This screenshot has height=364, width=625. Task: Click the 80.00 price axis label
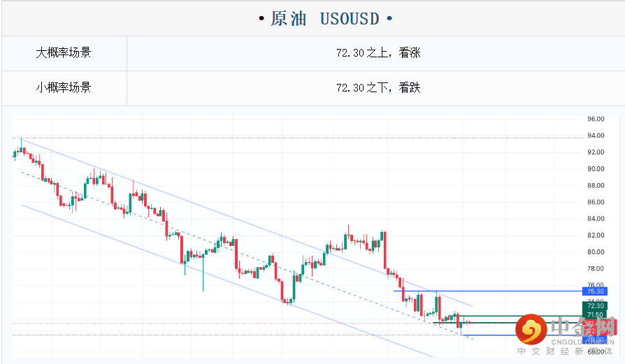[596, 252]
